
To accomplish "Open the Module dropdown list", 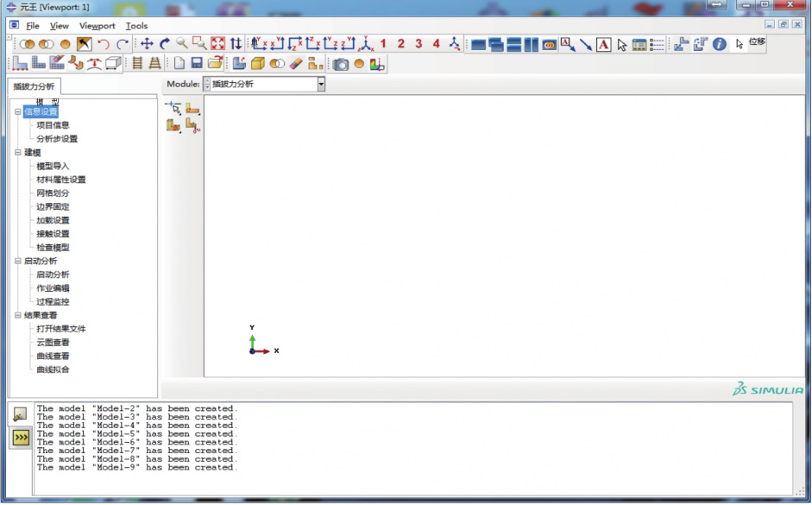I will 321,84.
